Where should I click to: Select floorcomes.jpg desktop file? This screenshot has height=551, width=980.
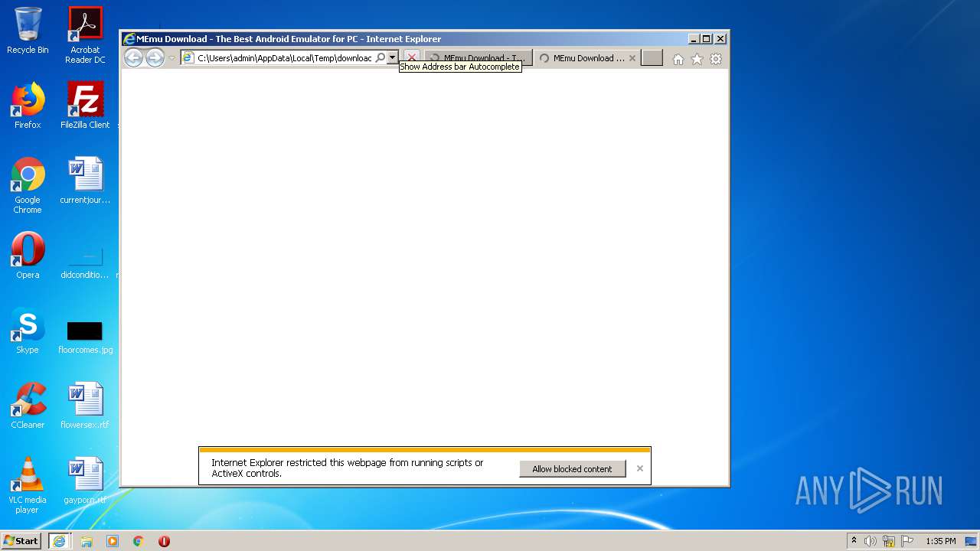(x=85, y=336)
